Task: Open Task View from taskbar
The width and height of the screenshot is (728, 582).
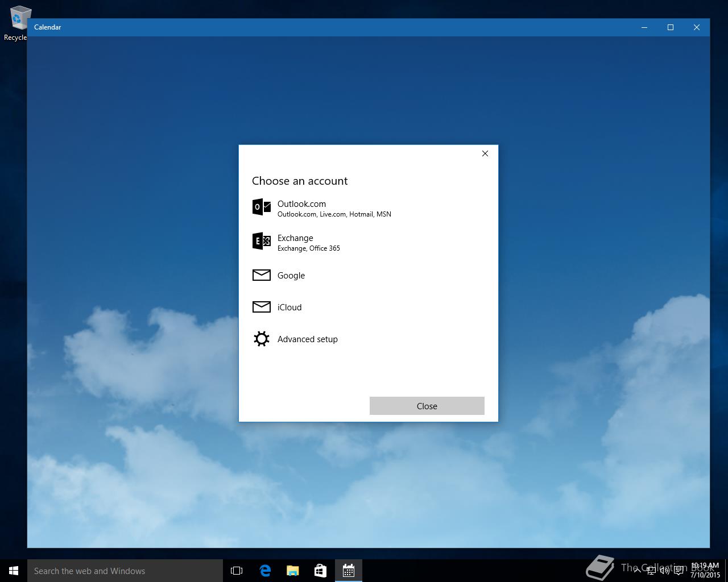Action: click(237, 571)
